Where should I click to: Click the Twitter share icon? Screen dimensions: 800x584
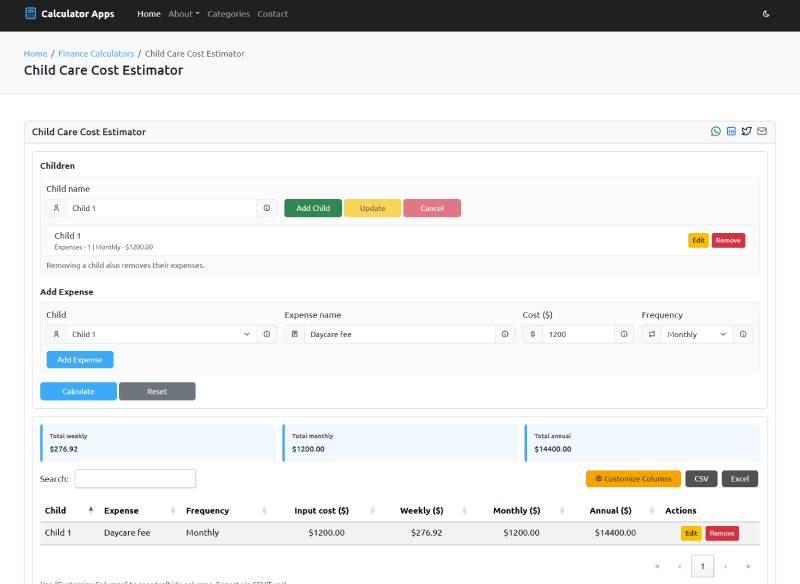click(x=746, y=131)
